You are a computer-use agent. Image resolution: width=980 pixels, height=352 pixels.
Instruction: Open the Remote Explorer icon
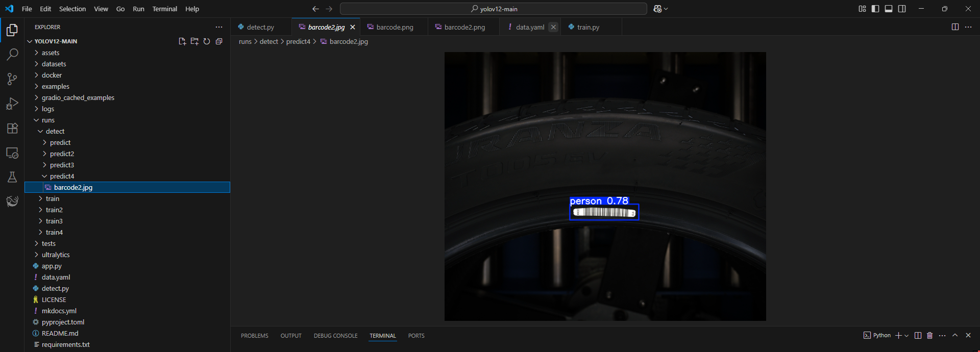(12, 153)
